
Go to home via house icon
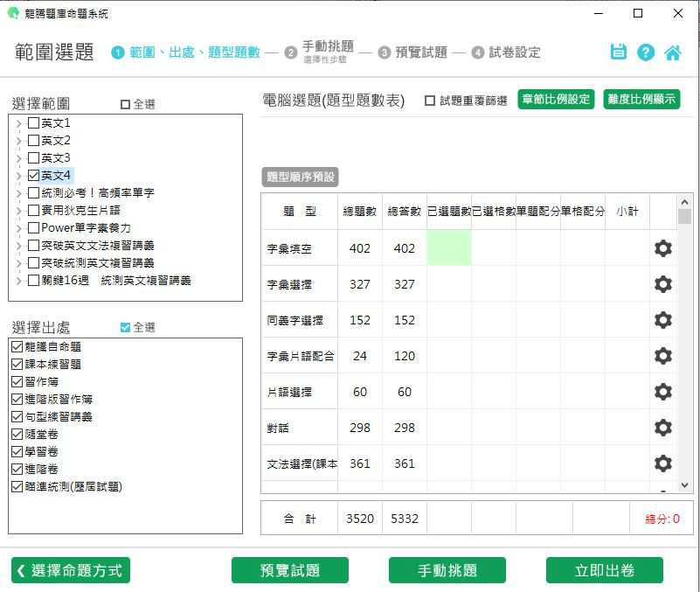coord(672,52)
